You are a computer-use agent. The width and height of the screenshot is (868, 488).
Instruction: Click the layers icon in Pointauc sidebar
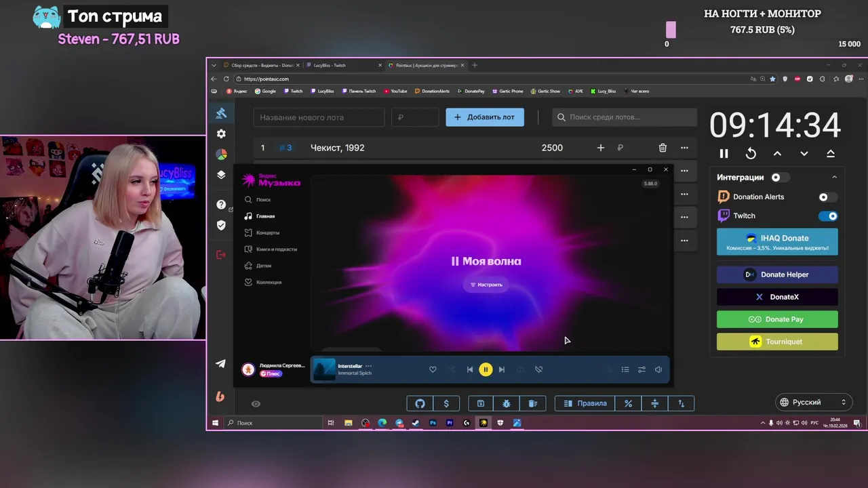(x=221, y=175)
